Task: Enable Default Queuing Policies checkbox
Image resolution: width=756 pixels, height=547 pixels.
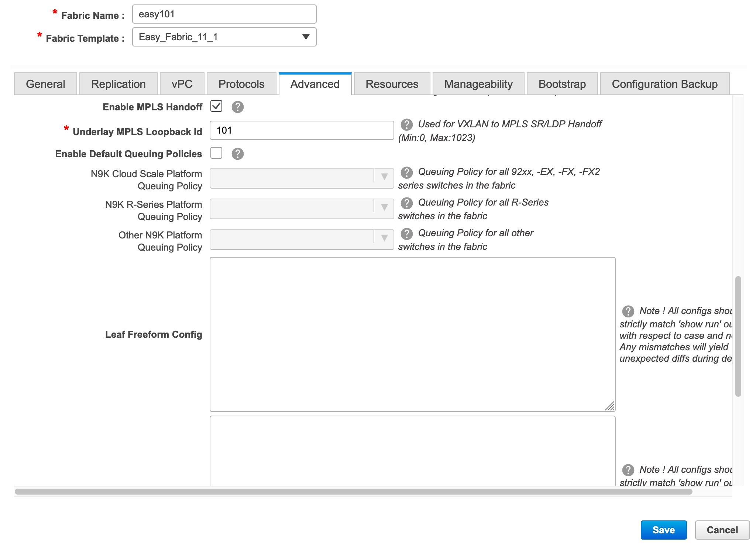Action: pos(216,153)
